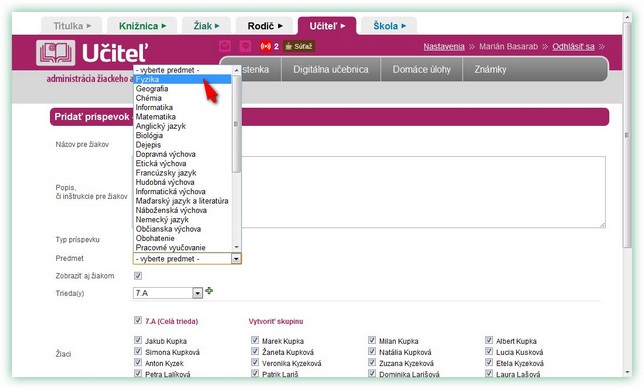
Task: Choose Dopravná výchova from subject list
Action: pyautogui.click(x=183, y=154)
